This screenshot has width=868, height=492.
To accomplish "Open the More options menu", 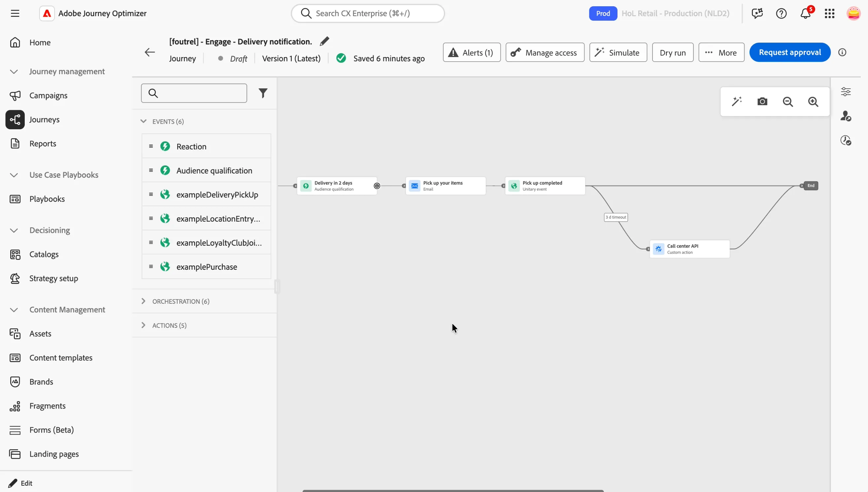I will 721,52.
